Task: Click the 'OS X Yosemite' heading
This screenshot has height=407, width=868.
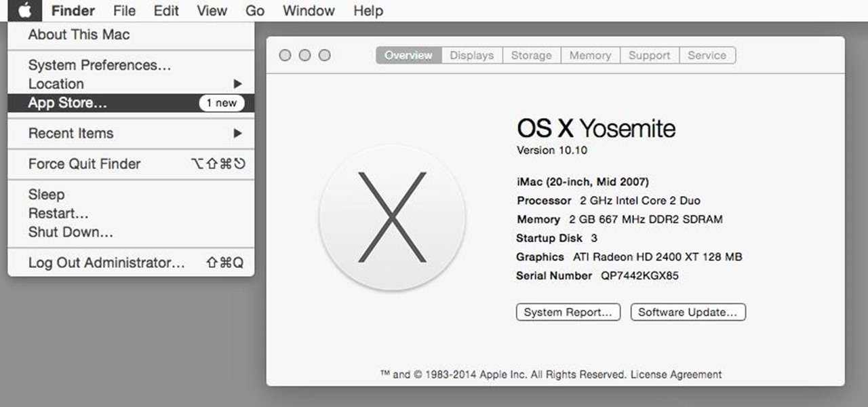Action: (596, 128)
